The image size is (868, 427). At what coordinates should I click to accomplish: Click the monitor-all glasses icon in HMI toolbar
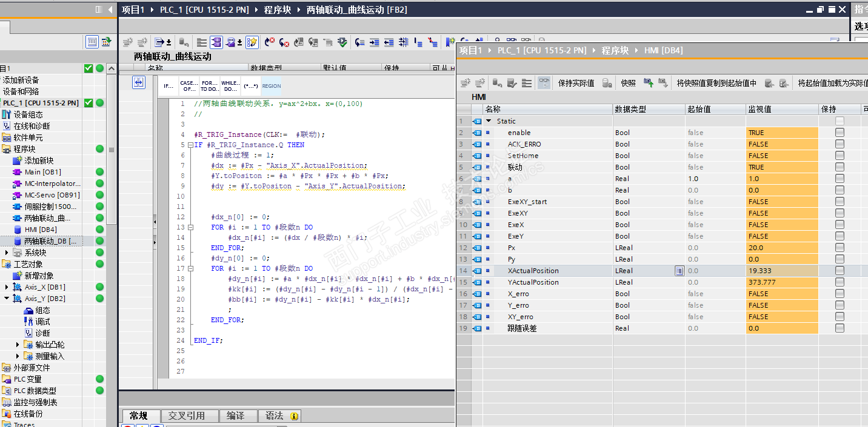tap(544, 83)
